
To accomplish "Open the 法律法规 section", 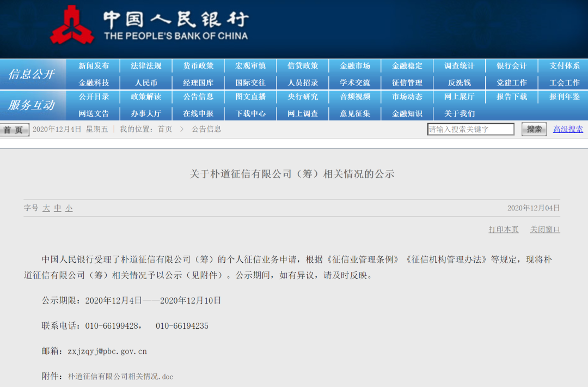I will 146,65.
